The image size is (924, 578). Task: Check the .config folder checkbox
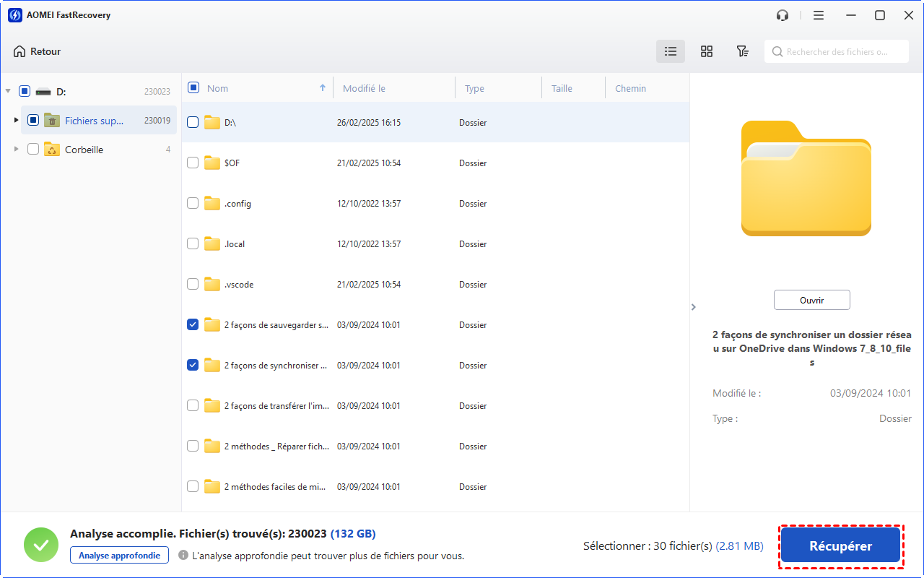193,204
